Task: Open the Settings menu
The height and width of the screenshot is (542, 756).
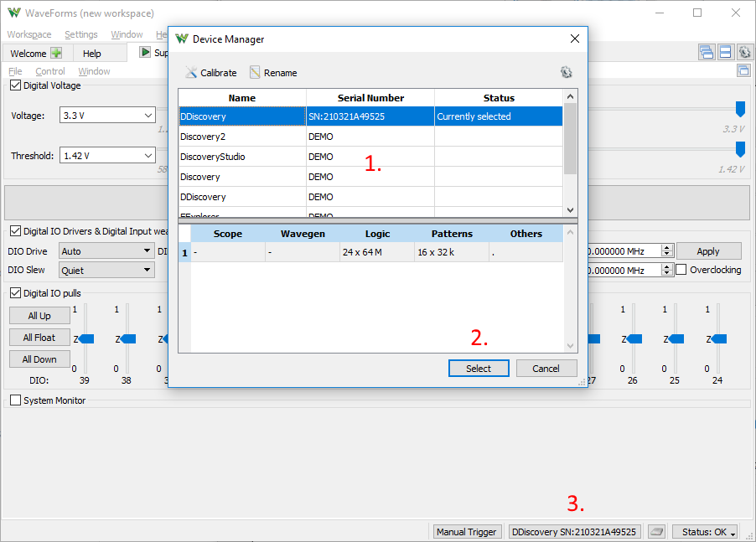Action: point(81,34)
